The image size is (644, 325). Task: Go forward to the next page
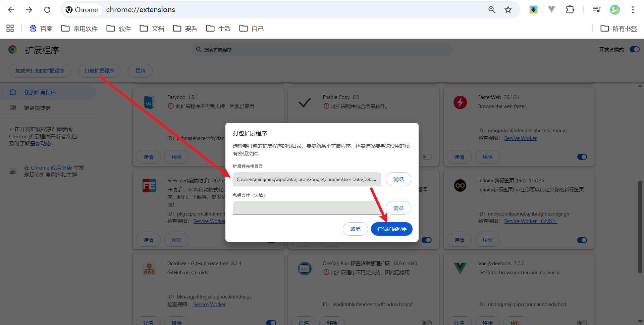pos(29,10)
